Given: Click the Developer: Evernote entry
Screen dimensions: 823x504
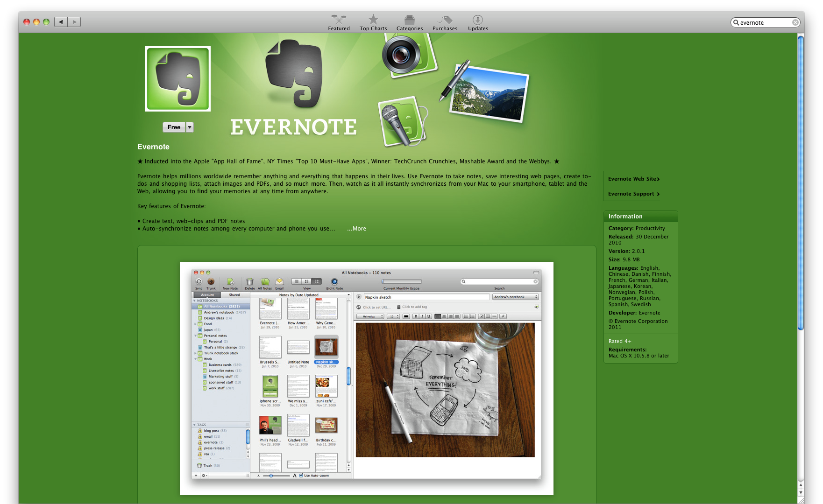Looking at the screenshot, I should click(x=634, y=313).
